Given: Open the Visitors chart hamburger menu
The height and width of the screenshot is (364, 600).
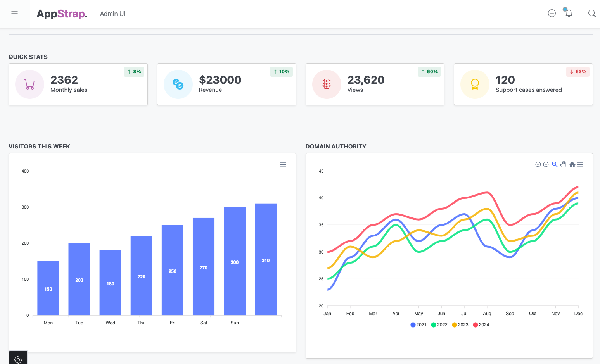Looking at the screenshot, I should (283, 165).
